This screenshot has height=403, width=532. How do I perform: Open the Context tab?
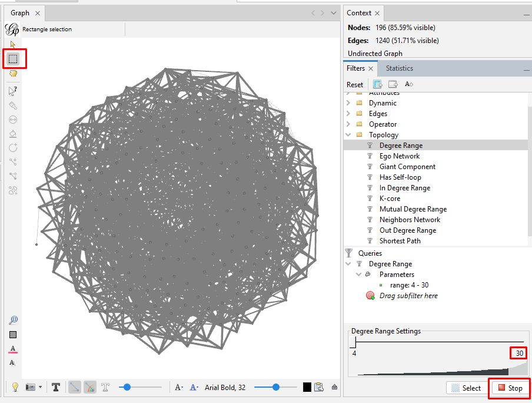pyautogui.click(x=359, y=13)
